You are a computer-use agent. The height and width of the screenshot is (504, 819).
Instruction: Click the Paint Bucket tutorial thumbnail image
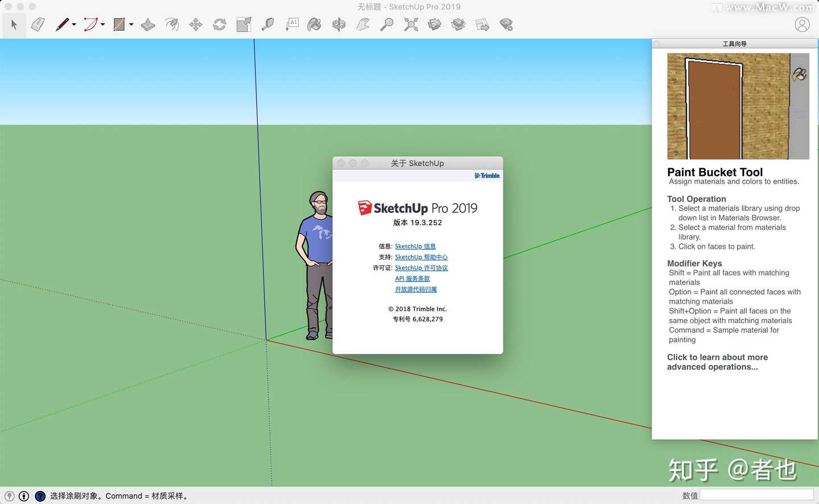point(738,106)
